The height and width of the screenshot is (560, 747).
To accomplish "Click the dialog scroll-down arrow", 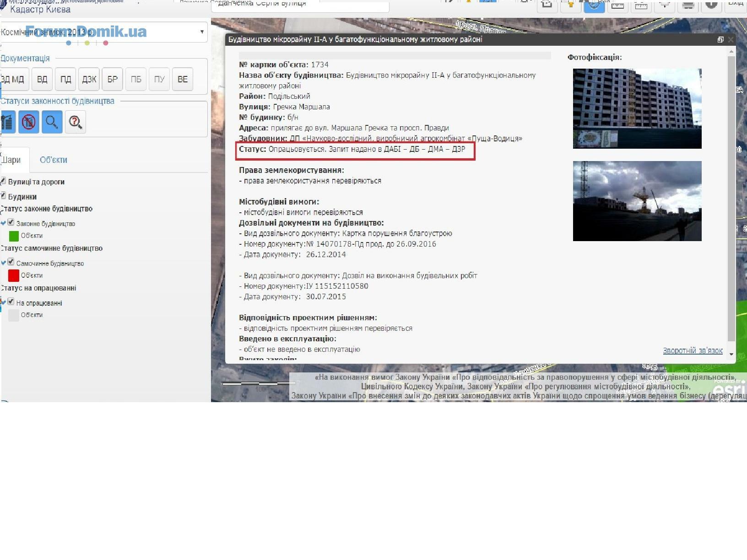I will pyautogui.click(x=731, y=354).
